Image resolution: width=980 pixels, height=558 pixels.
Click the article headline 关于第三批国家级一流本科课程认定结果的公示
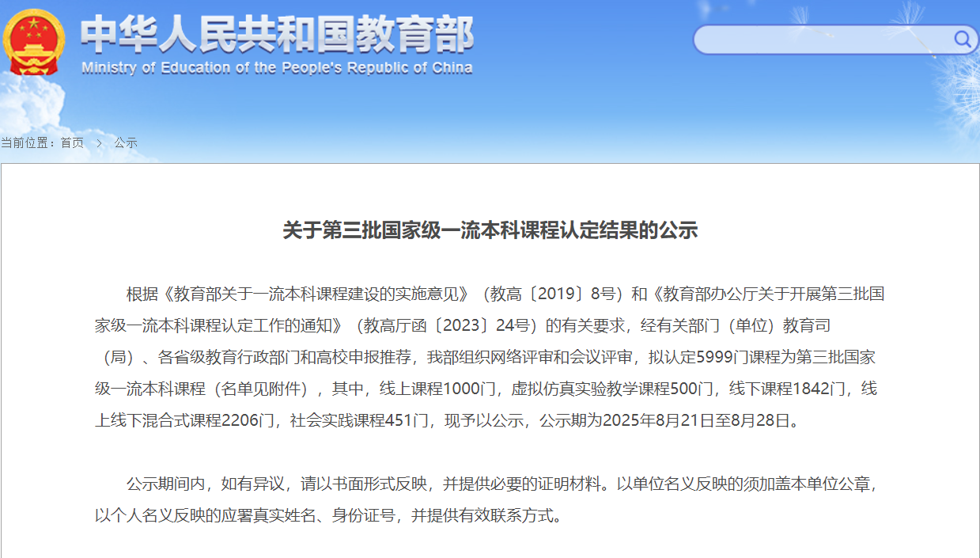pyautogui.click(x=490, y=230)
